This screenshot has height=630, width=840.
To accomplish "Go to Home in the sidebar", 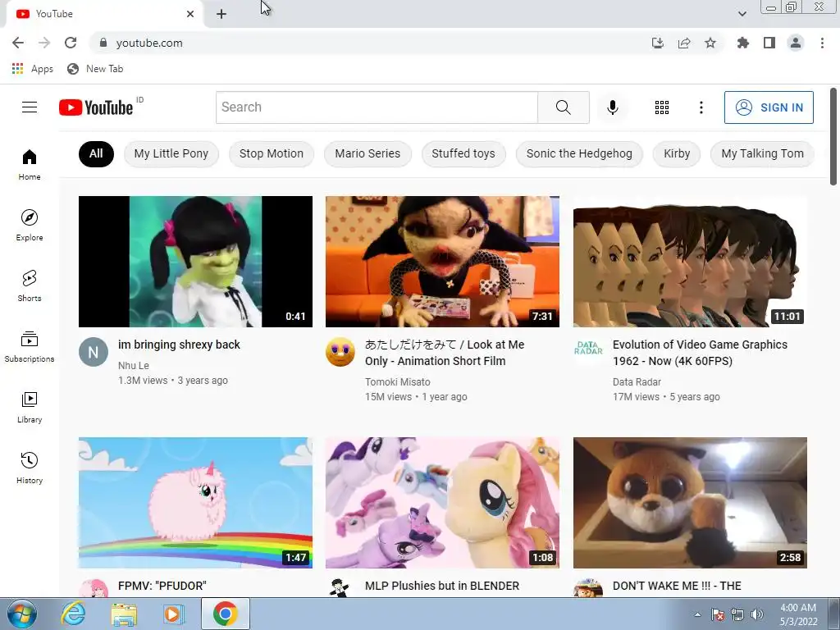I will [30, 164].
